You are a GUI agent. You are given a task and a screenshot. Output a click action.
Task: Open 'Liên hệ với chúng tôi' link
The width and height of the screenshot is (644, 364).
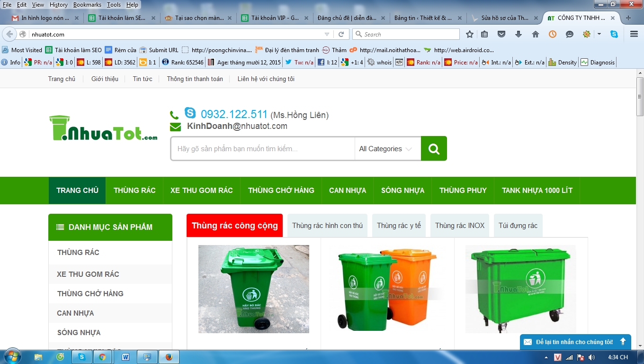coord(266,79)
